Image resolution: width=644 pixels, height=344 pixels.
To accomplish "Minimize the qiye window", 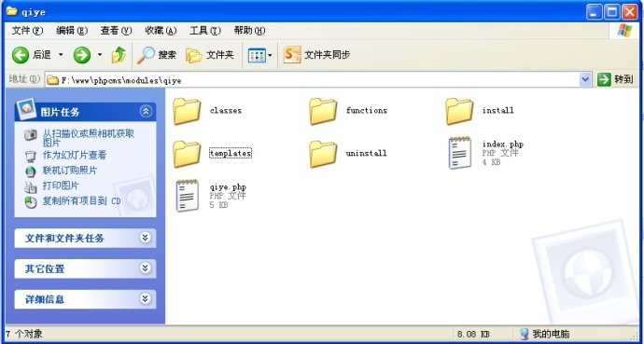I will (594, 12).
